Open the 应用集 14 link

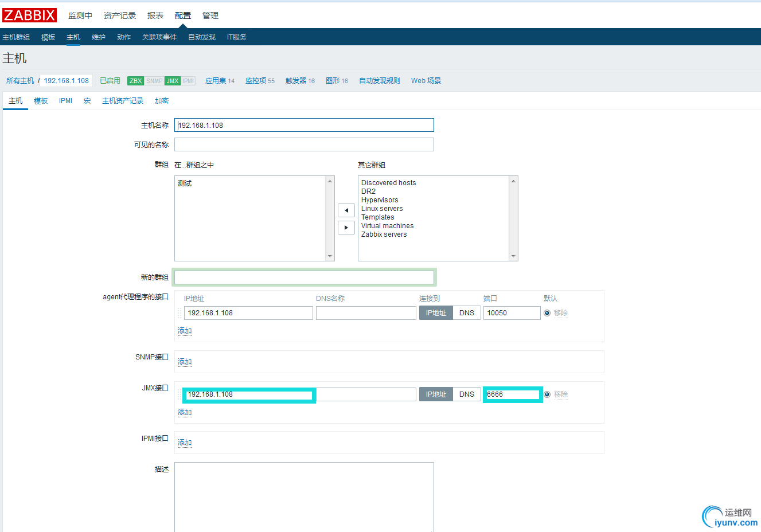pos(220,81)
